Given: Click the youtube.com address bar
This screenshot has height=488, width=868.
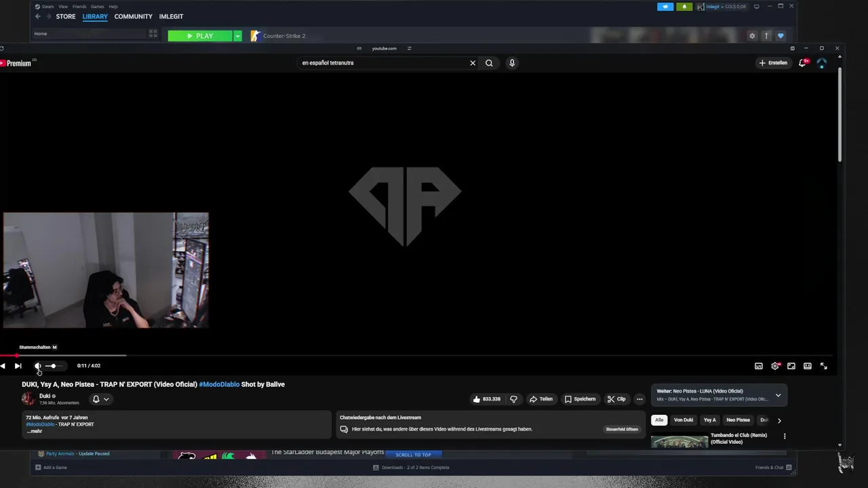Looking at the screenshot, I should coord(384,48).
